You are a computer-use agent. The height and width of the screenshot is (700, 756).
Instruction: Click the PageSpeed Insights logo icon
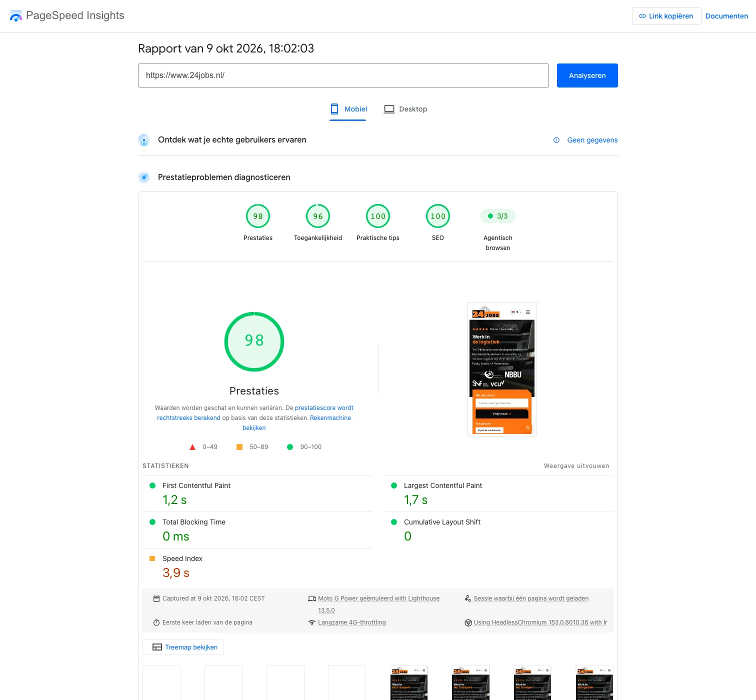click(x=16, y=16)
